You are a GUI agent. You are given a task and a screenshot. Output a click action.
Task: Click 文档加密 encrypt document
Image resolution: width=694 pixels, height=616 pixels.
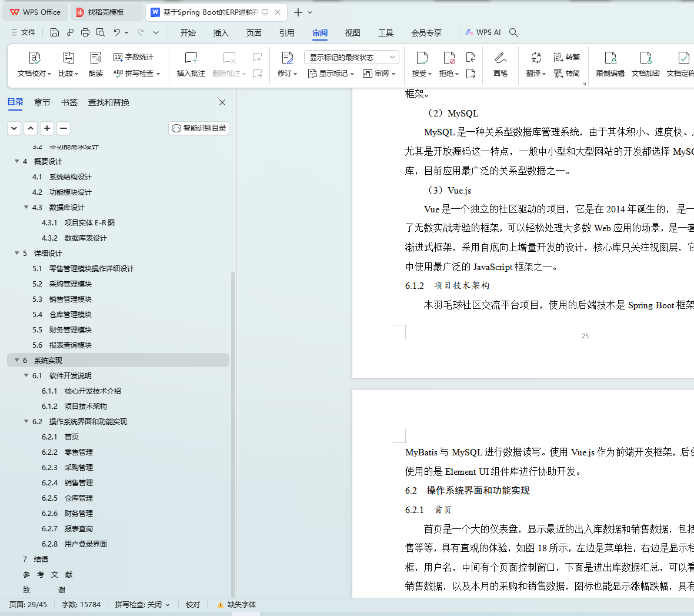click(646, 64)
